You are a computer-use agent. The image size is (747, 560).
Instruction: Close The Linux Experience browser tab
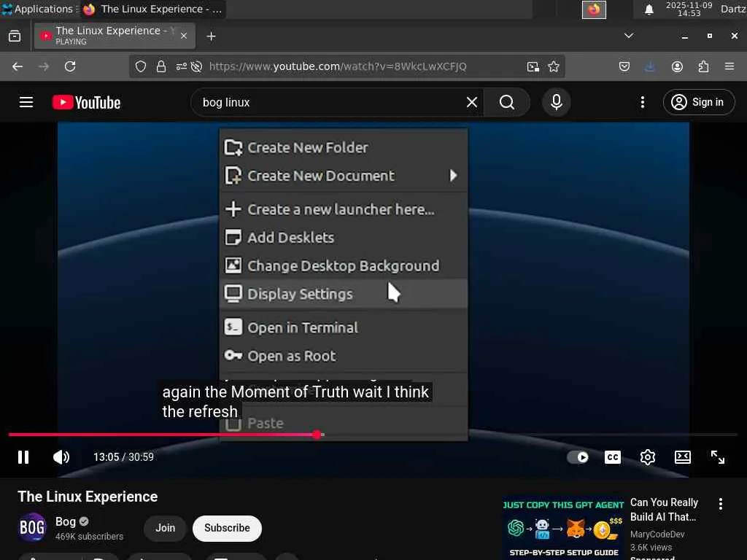point(184,36)
